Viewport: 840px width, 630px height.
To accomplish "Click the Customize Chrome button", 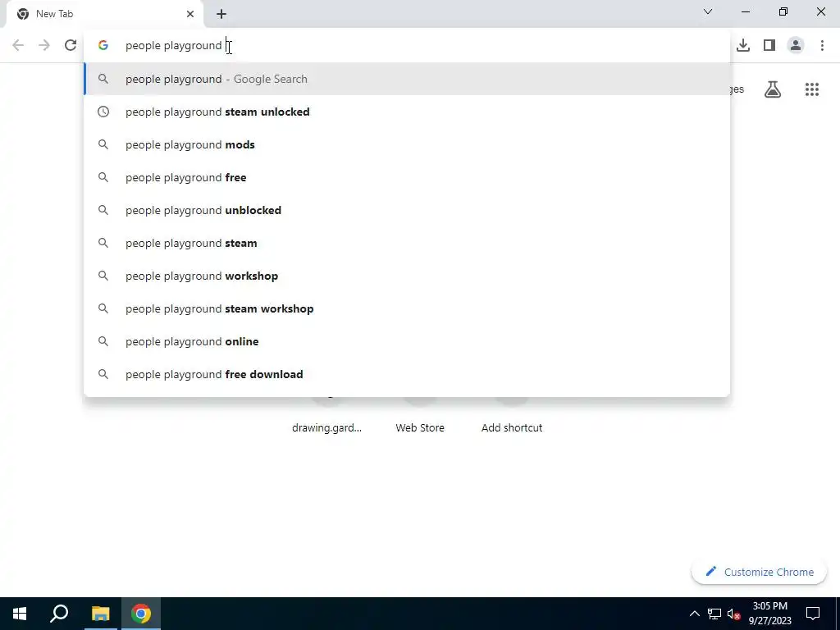I will click(759, 572).
